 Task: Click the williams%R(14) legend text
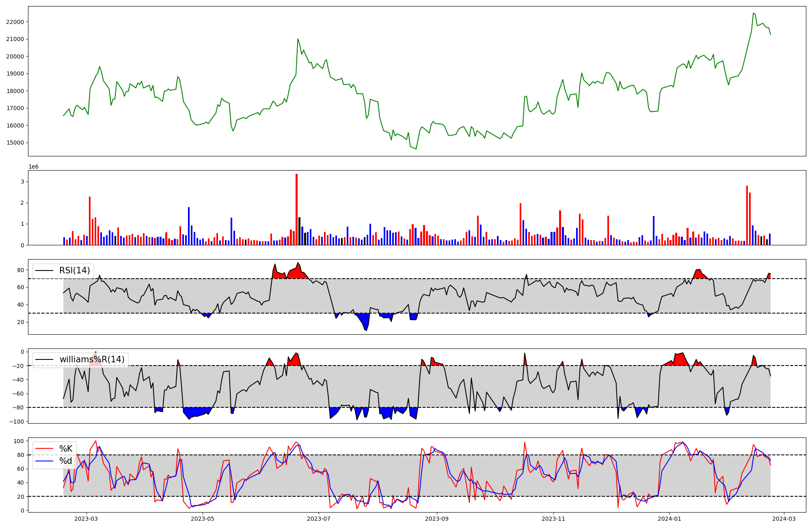[92, 359]
